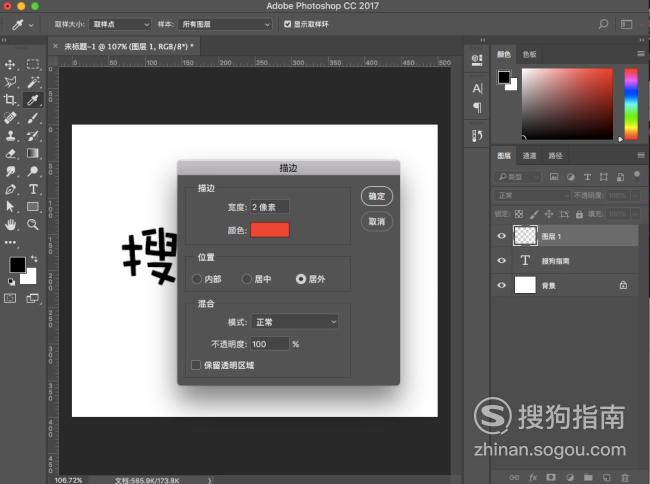
Task: Swap foreground and background colors
Action: (34, 259)
